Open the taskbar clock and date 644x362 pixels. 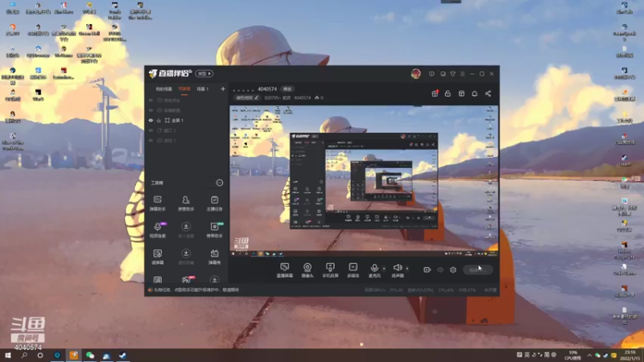coord(630,356)
